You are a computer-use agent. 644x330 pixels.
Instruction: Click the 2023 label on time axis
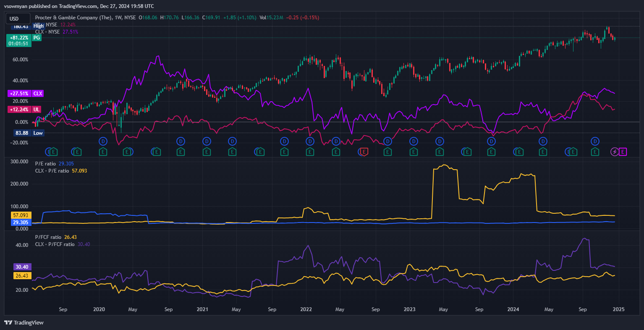click(x=409, y=309)
